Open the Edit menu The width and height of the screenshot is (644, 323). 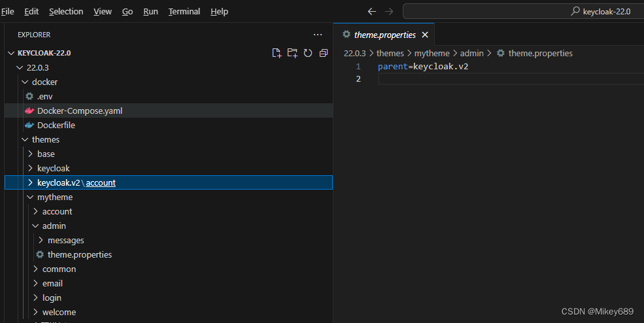[x=31, y=12]
